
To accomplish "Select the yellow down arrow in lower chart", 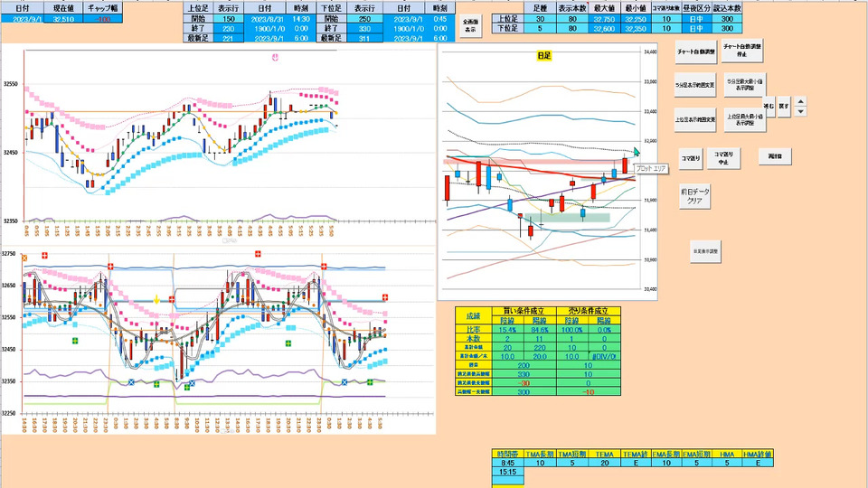I will tap(156, 299).
